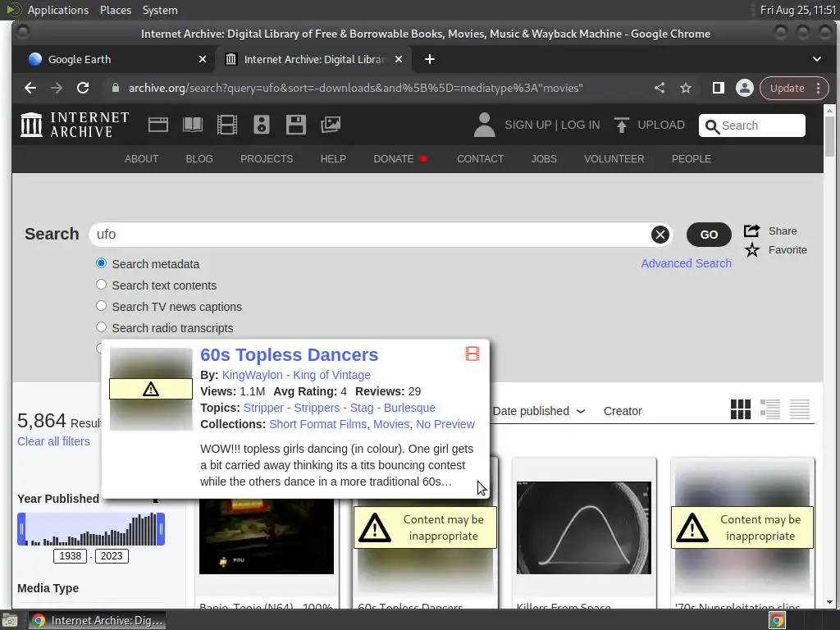
Task: Open a new Chrome tab
Action: [x=430, y=59]
